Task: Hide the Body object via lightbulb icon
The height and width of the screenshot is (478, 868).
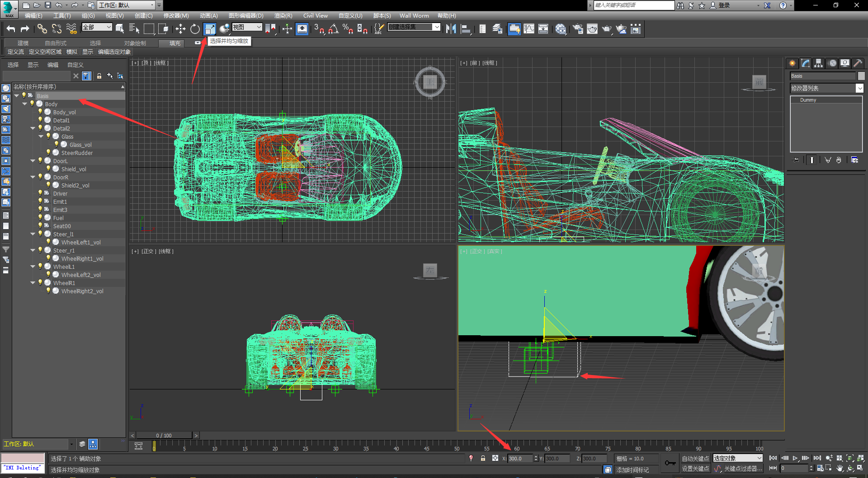Action: pyautogui.click(x=32, y=104)
